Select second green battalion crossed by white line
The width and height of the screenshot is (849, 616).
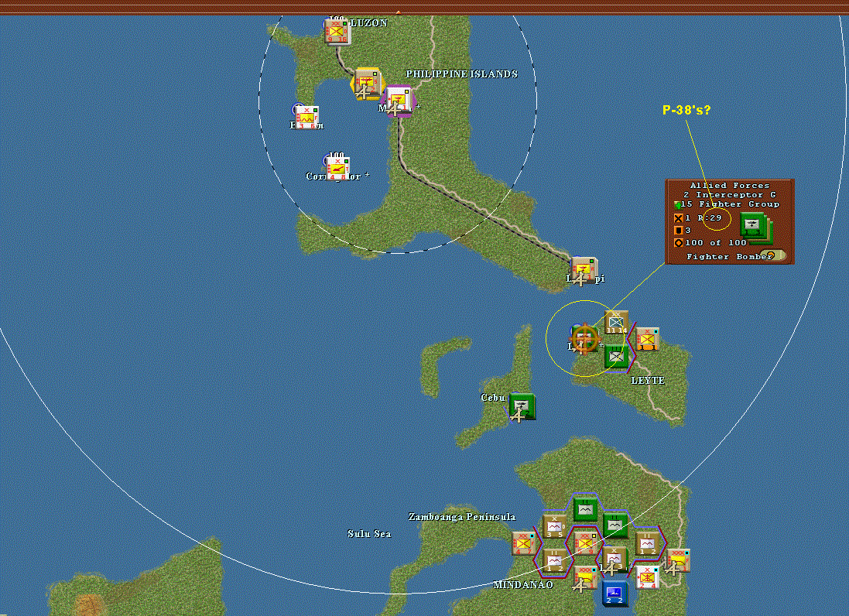point(615,525)
